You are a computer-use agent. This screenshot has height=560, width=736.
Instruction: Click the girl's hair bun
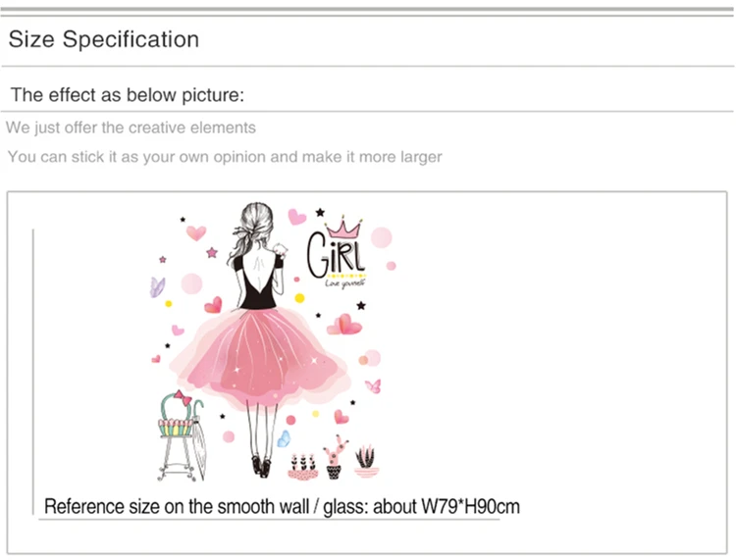[x=257, y=217]
